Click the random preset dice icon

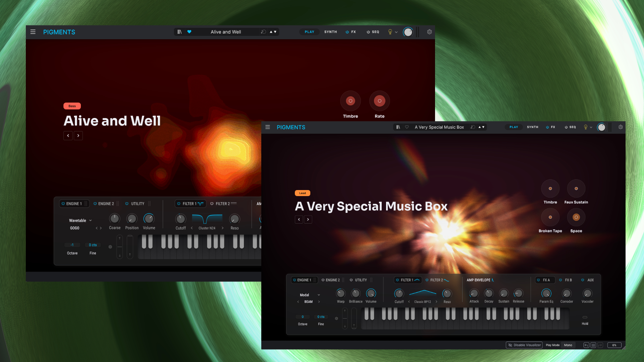[473, 127]
